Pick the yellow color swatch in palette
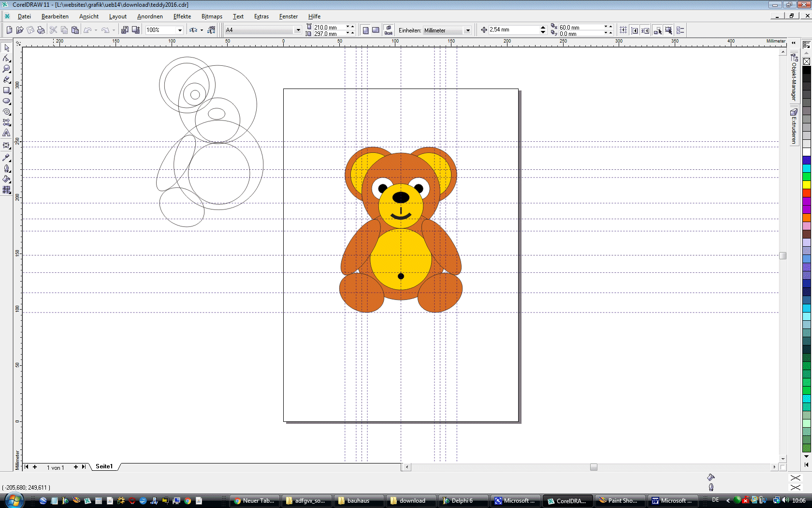Viewport: 812px width, 508px height. 807,185
